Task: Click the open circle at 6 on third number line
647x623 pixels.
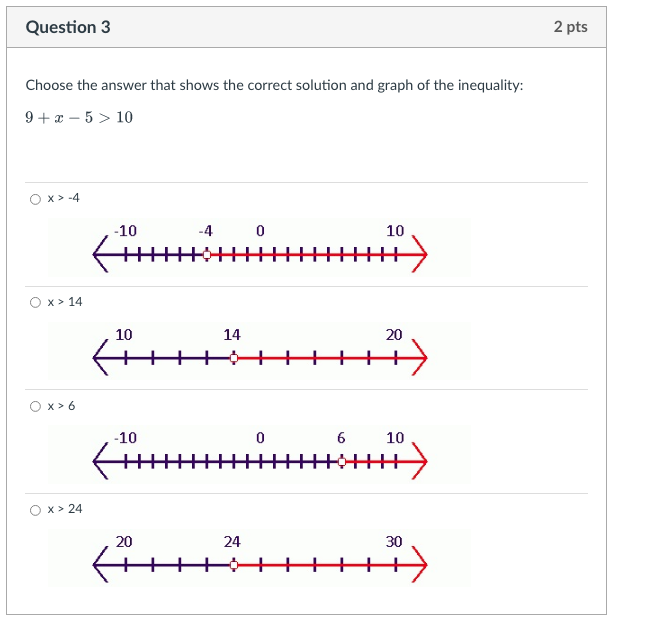Action: pos(342,462)
